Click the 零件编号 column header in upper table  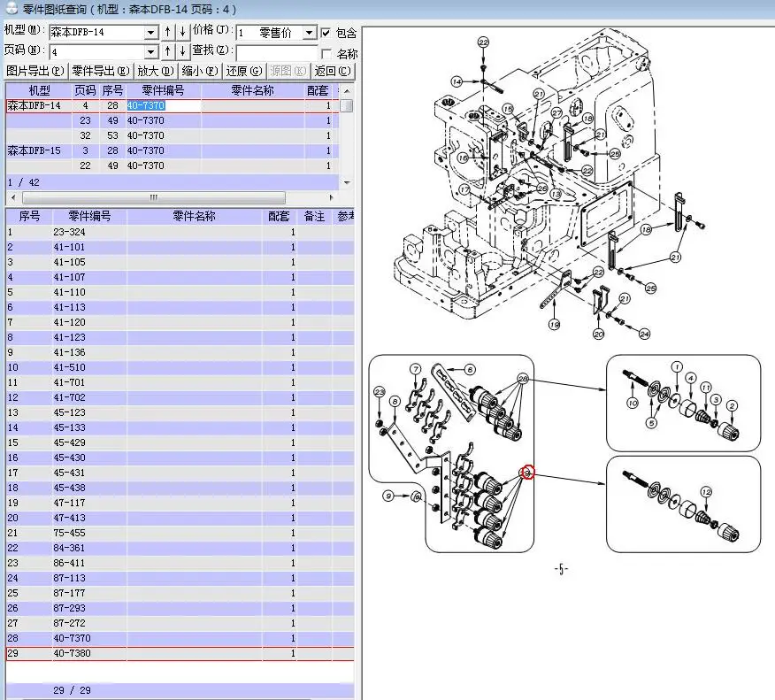(x=163, y=90)
